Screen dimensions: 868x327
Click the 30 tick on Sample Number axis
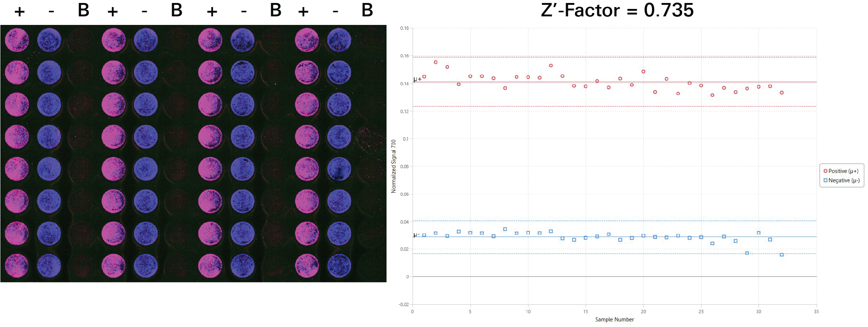pos(759,312)
